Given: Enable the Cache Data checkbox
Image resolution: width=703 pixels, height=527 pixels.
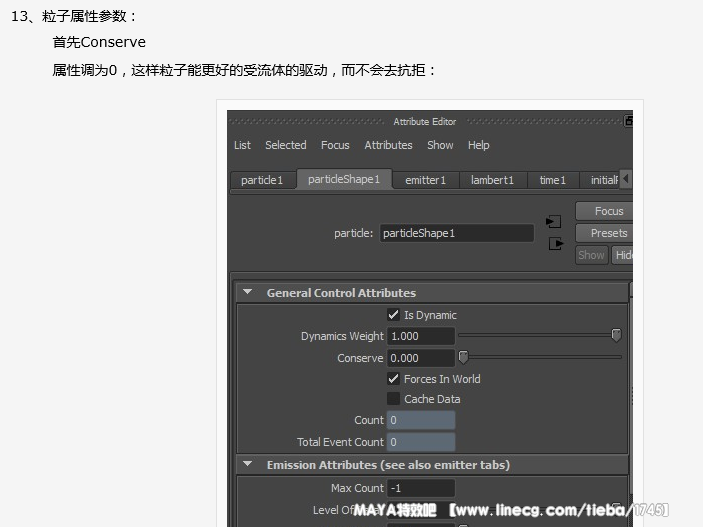Looking at the screenshot, I should 393,399.
